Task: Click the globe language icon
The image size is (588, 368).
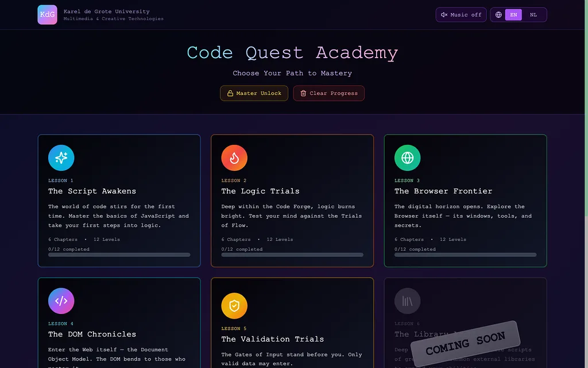Action: [498, 14]
